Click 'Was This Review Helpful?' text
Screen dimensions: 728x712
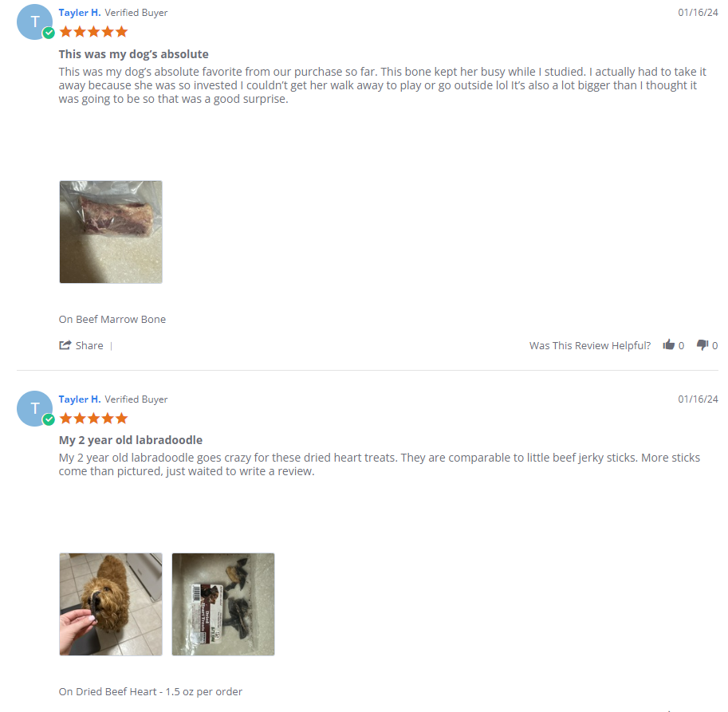click(589, 345)
